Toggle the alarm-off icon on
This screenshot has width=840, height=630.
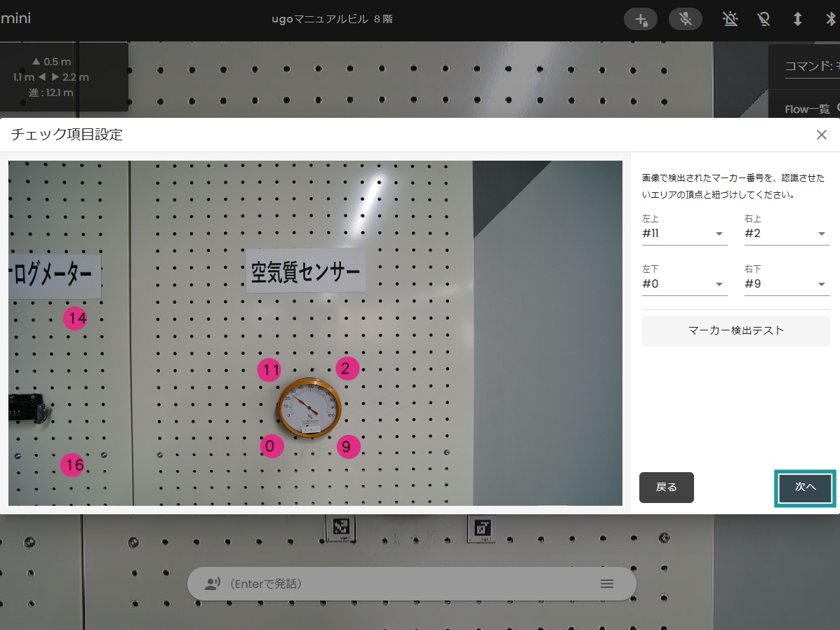(x=730, y=19)
